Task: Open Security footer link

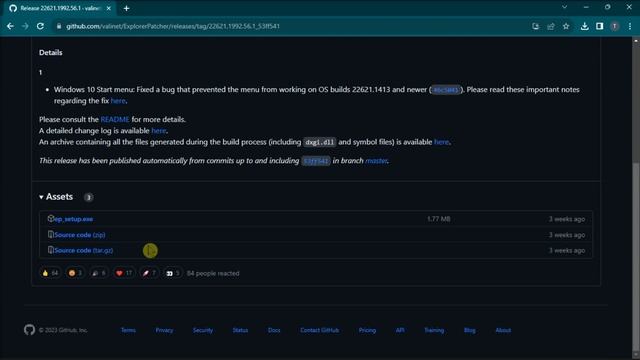Action: 203,330
